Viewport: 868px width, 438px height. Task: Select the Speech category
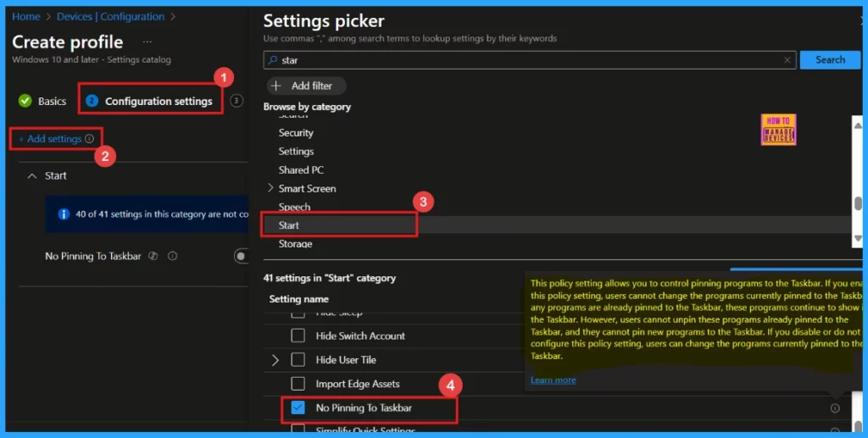pyautogui.click(x=294, y=207)
